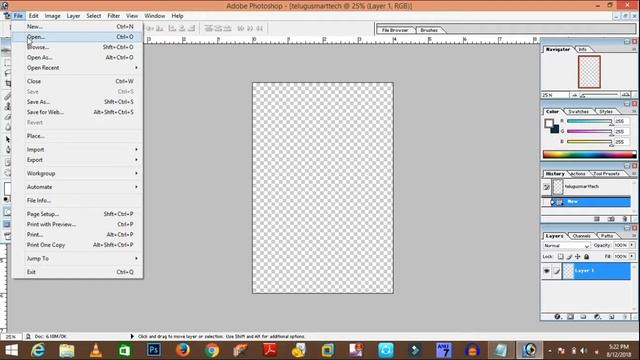
Task: Click the Internet Explorer taskbar icon
Action: 38,350
